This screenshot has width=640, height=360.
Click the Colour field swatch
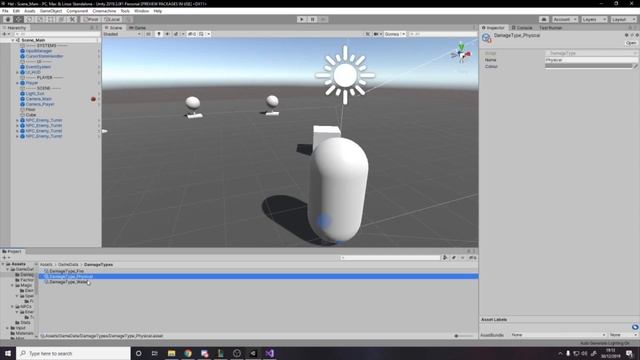[x=589, y=66]
